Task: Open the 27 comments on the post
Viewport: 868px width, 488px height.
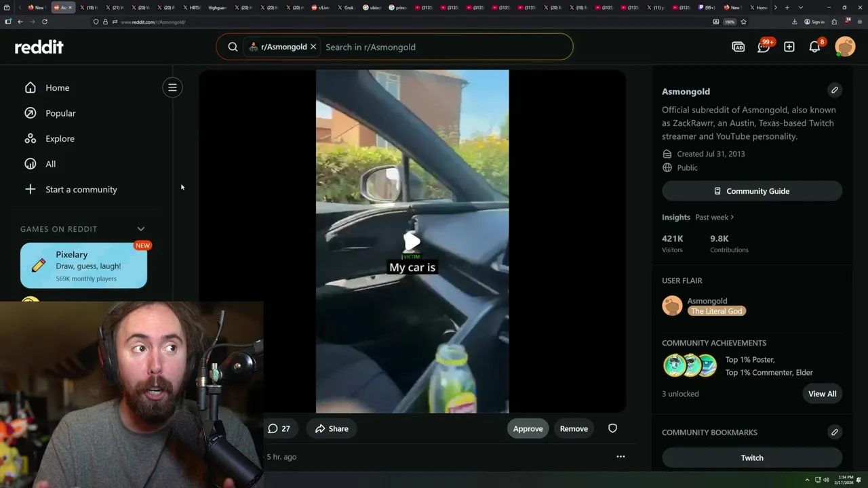Action: click(279, 428)
